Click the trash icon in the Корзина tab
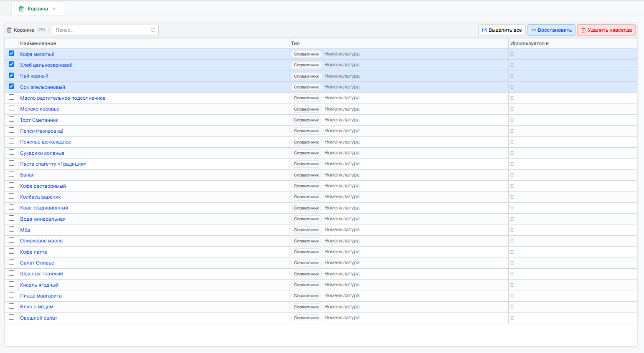Image resolution: width=644 pixels, height=353 pixels. tap(21, 9)
